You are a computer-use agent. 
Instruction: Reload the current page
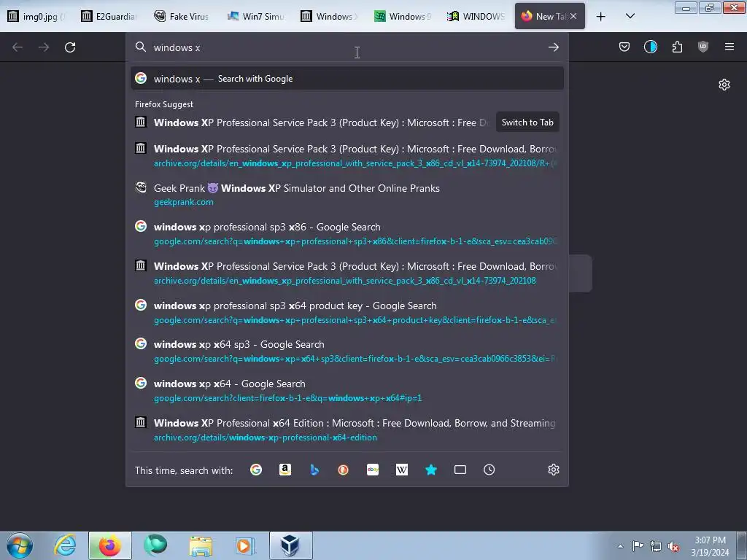[x=70, y=47]
